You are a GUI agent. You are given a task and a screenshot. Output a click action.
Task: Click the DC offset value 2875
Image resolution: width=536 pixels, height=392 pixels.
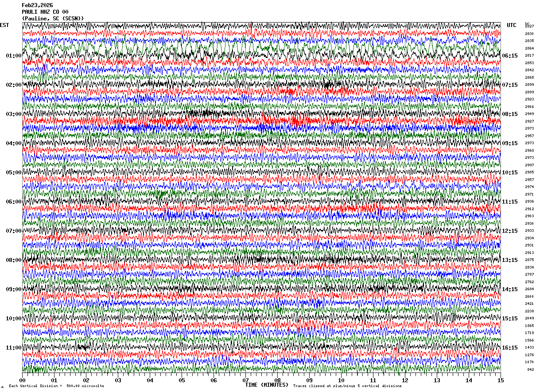(529, 260)
